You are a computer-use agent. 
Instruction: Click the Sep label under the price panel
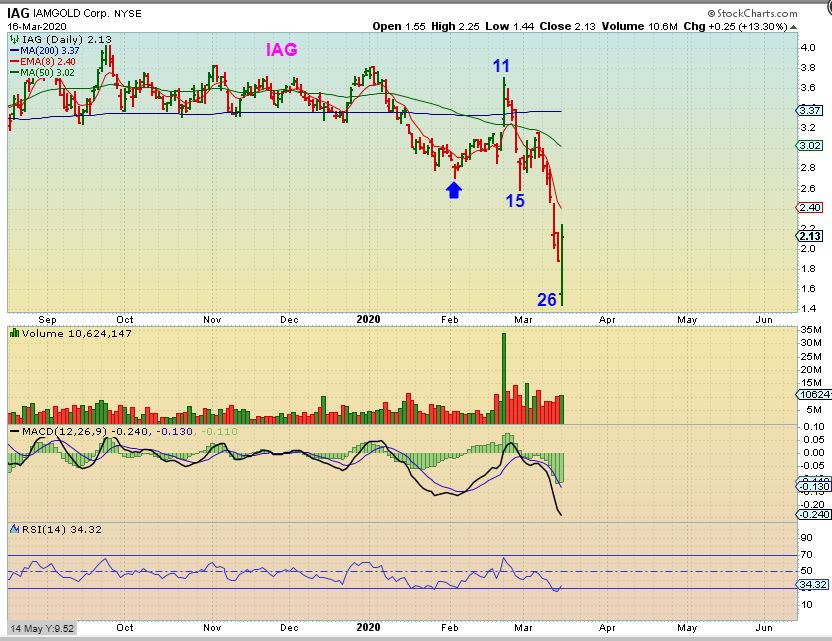[47, 319]
